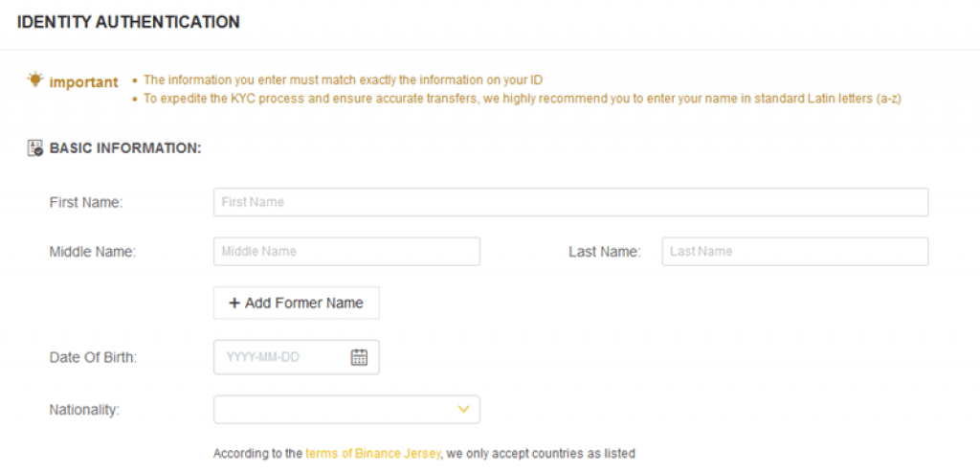Click the Date Of Birth label
Viewport: 980px width, 472px height.
(x=93, y=358)
